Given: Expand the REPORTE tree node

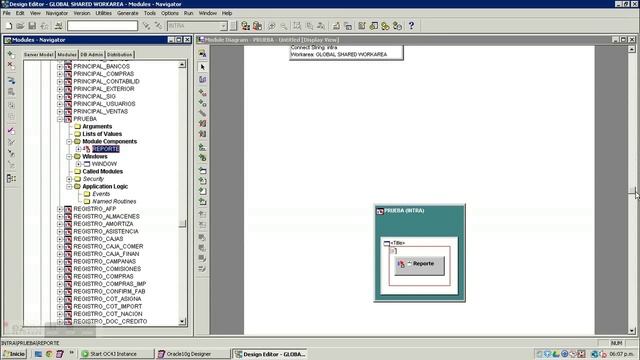Looking at the screenshot, I should [78, 149].
